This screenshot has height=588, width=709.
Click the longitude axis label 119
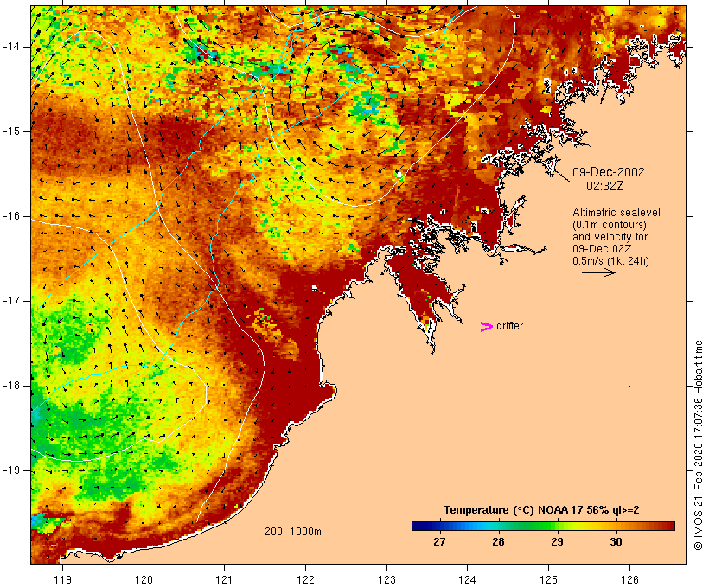tap(62, 579)
